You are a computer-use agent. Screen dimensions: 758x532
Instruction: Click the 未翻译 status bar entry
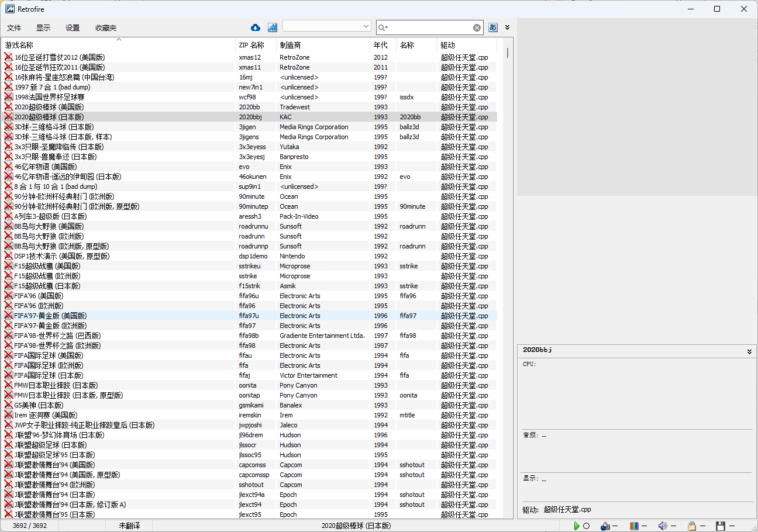[130, 526]
